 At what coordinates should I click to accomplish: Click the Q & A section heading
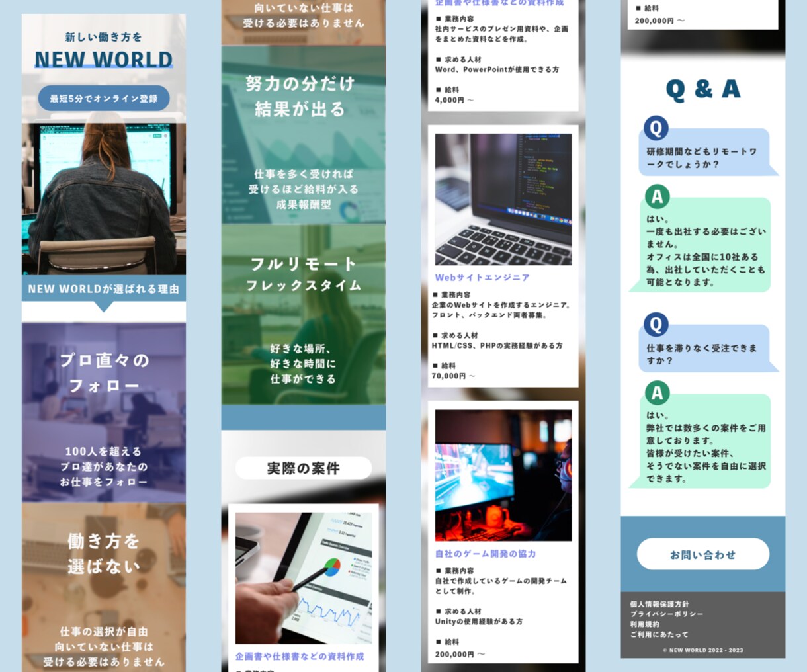702,89
